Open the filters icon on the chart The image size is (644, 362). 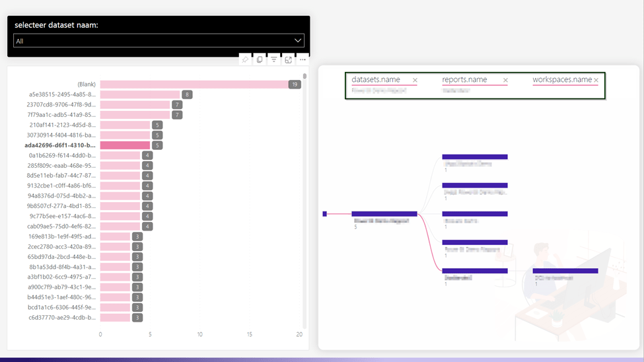(274, 59)
